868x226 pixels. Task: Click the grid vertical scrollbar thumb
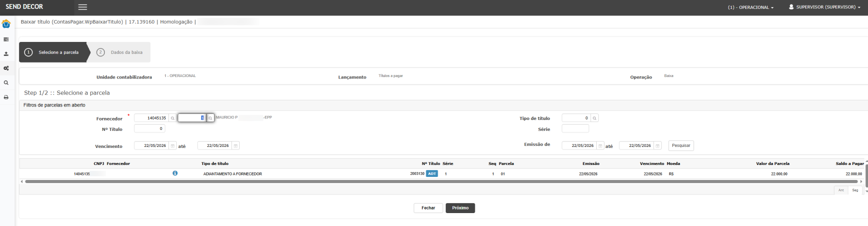tap(866, 176)
